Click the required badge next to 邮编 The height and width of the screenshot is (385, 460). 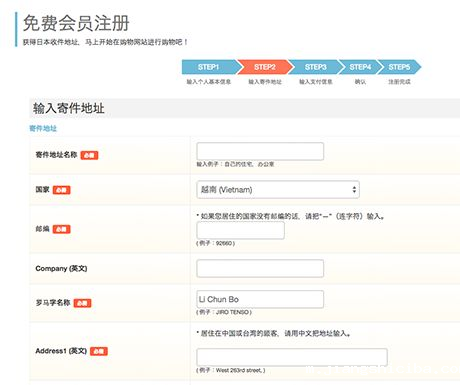(x=62, y=229)
